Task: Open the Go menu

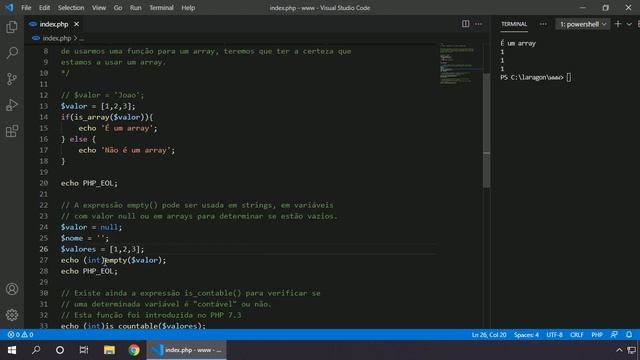Action: point(118,8)
